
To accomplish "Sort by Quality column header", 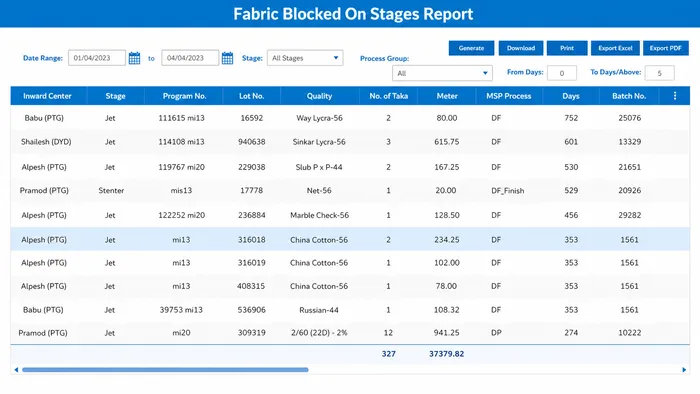I will click(x=319, y=96).
